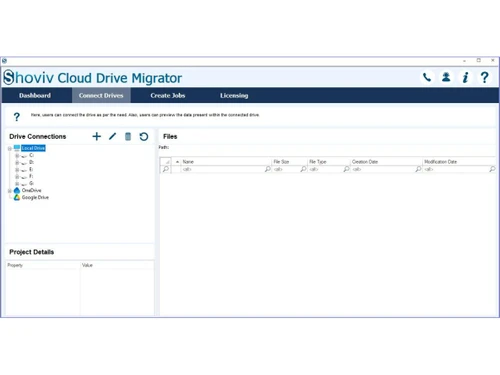Screen dimensions: 500x375
Task: Sort files by File Type column
Action: [329, 162]
